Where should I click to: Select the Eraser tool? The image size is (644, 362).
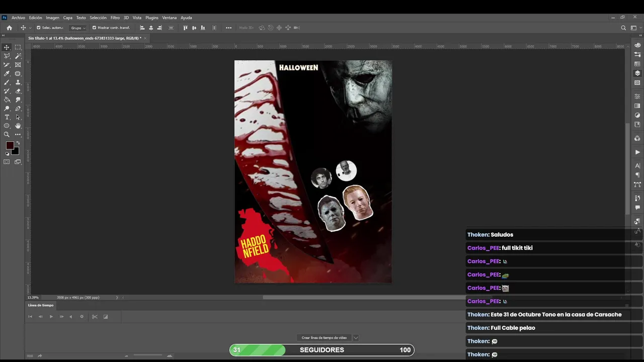[x=18, y=91]
